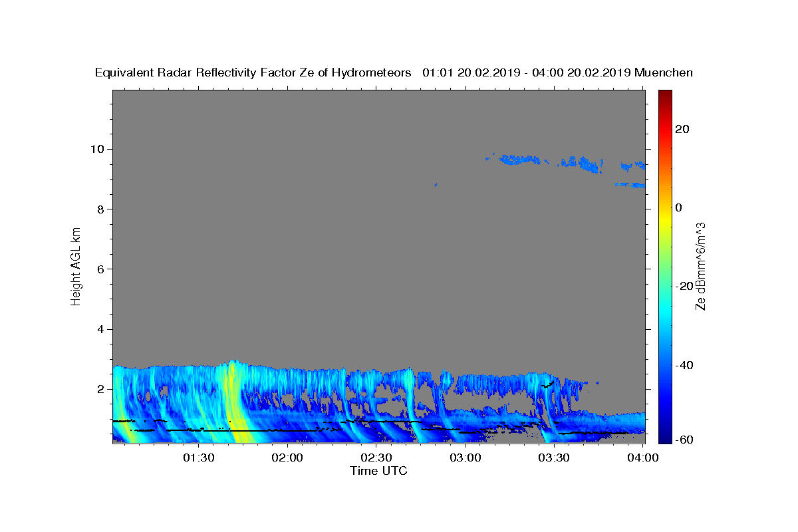Click the colorbar label 20
The width and height of the screenshot is (798, 532).
pyautogui.click(x=682, y=129)
